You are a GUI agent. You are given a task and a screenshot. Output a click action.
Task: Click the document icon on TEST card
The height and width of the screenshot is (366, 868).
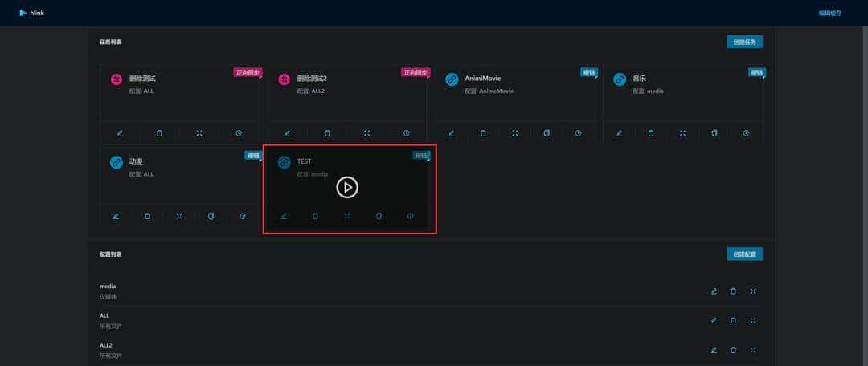(379, 216)
